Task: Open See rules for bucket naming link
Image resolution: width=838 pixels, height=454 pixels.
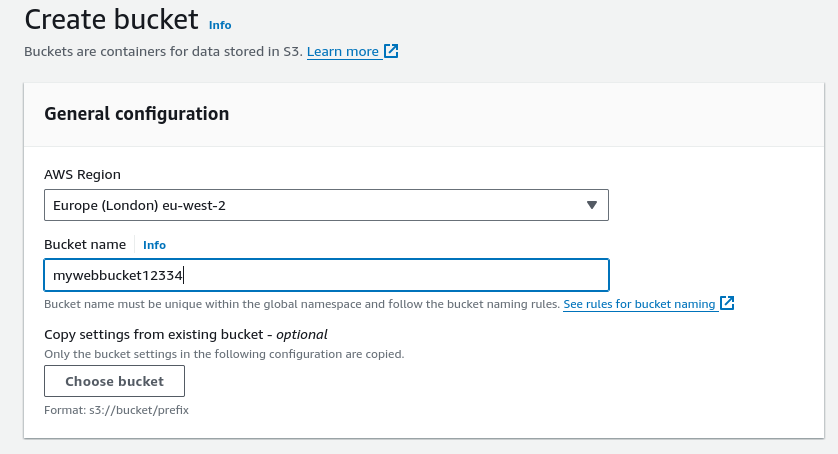Action: [639, 304]
